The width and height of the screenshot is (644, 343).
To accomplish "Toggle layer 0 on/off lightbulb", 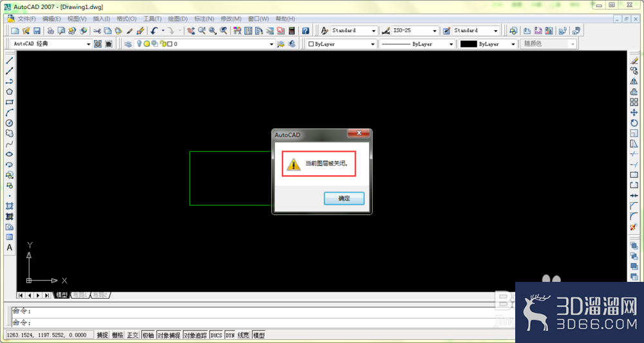I will (139, 44).
